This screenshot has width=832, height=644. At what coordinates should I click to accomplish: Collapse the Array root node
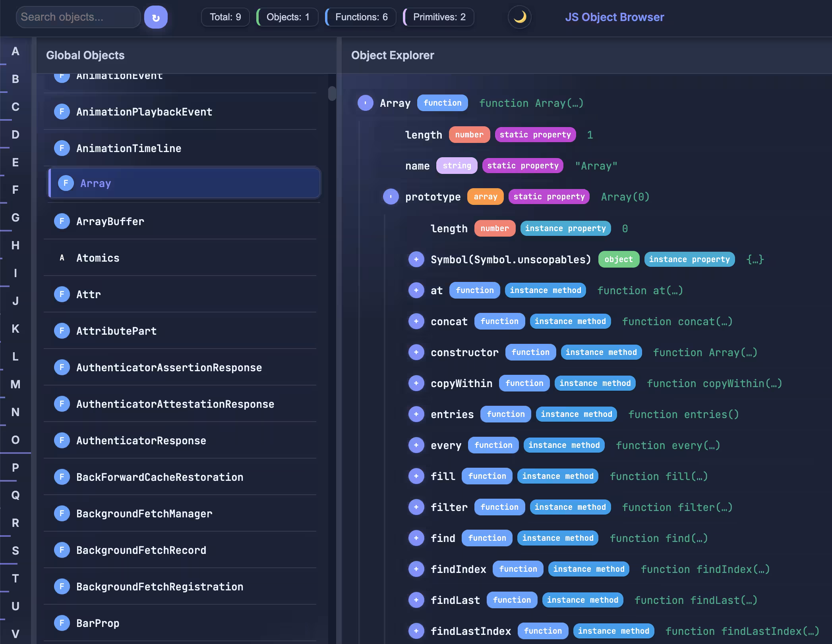click(365, 103)
